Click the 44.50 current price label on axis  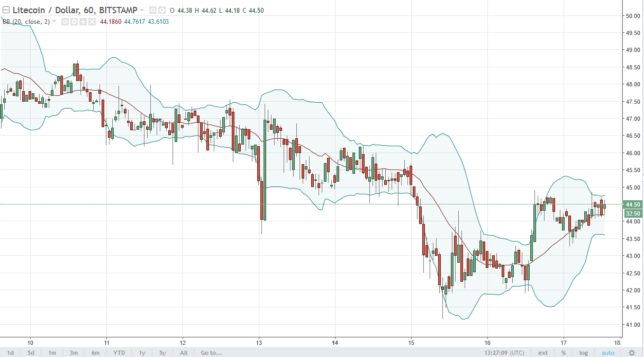[633, 204]
